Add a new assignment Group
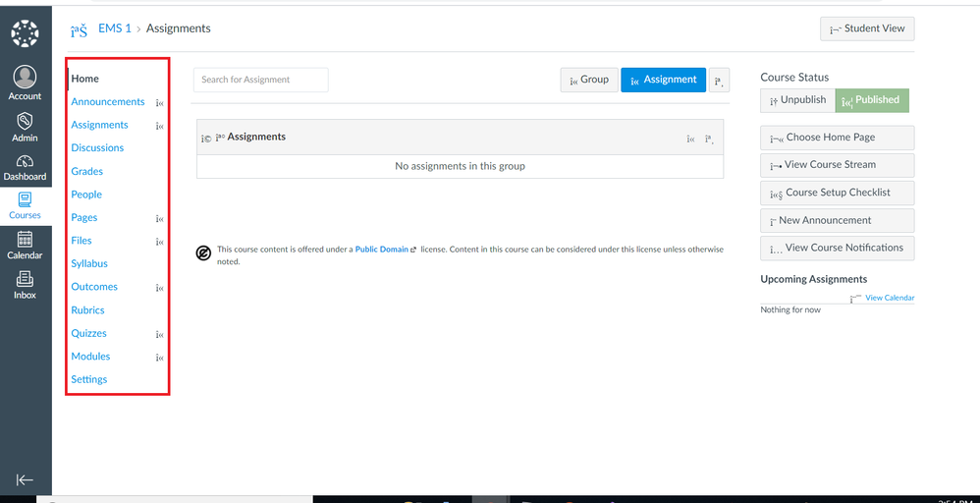 pos(586,81)
